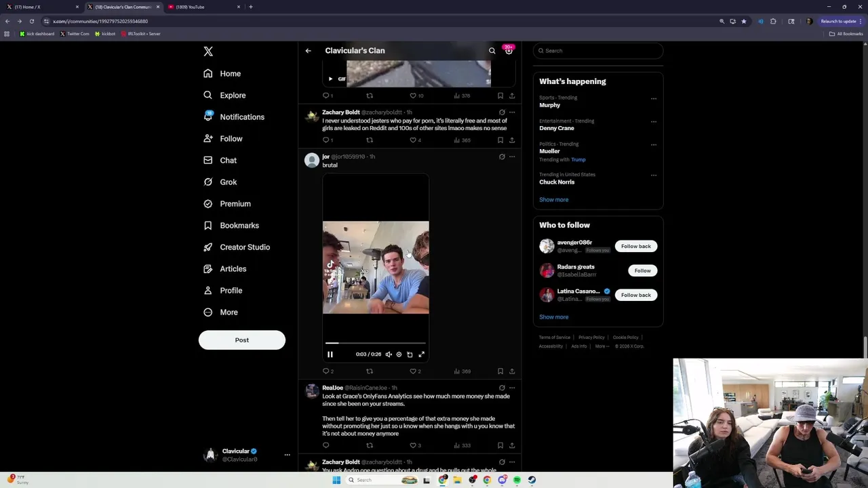The width and height of the screenshot is (868, 488).
Task: Expand the More sidebar menu
Action: [220, 312]
